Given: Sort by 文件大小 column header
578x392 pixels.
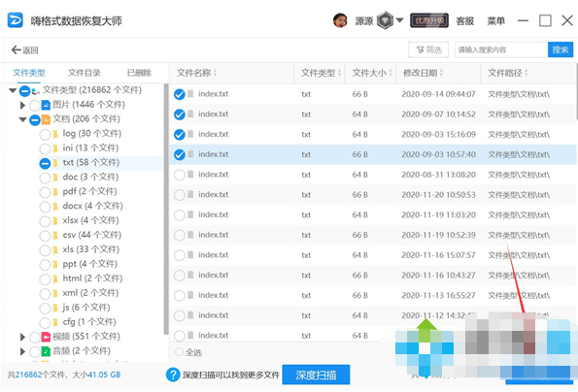Looking at the screenshot, I should tap(372, 73).
